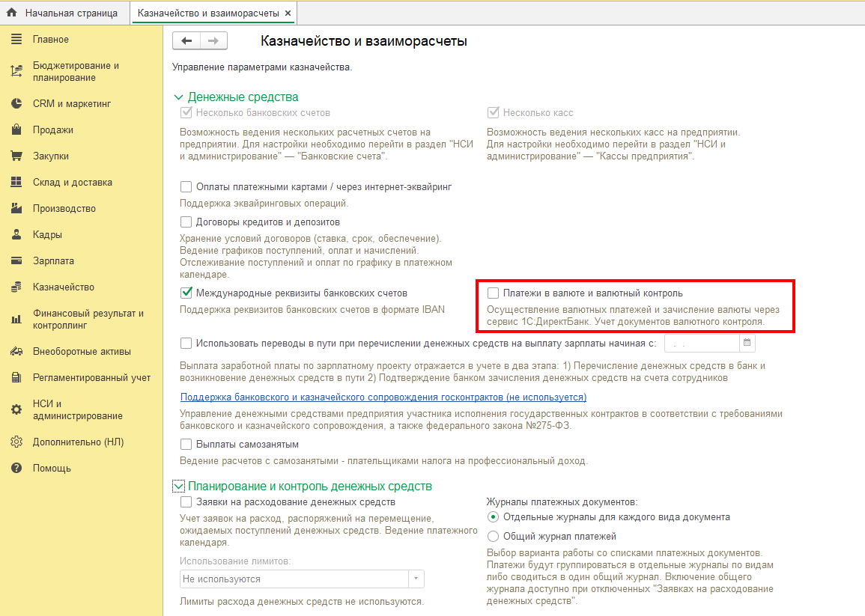The image size is (865, 616).
Task: Click the Финансовый результат bar chart icon
Action: pos(16,320)
